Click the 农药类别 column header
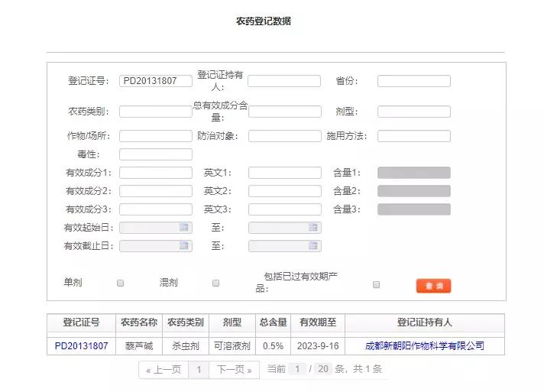Viewport: 544px width, 392px height. click(186, 322)
